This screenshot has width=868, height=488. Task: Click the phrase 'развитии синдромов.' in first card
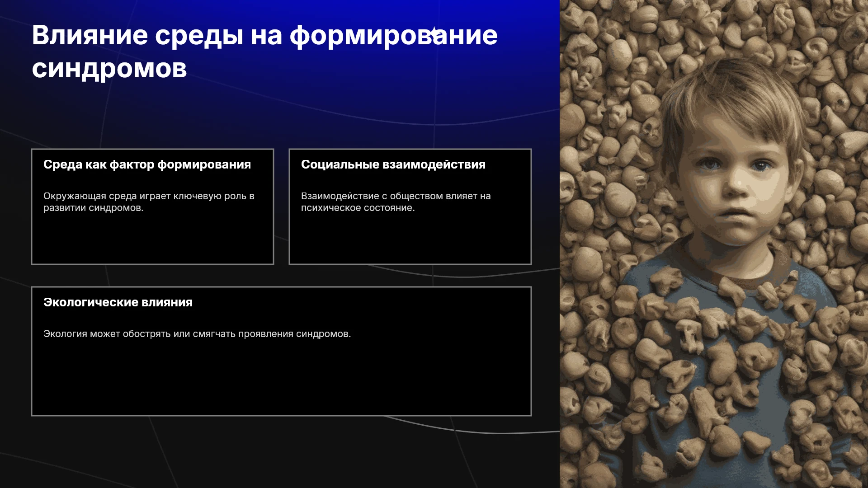tap(94, 208)
